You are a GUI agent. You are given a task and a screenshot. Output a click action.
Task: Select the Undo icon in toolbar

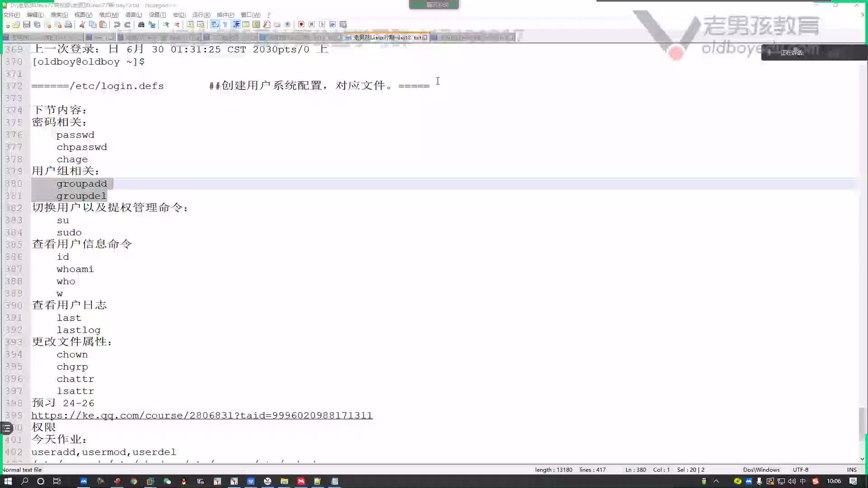(118, 24)
